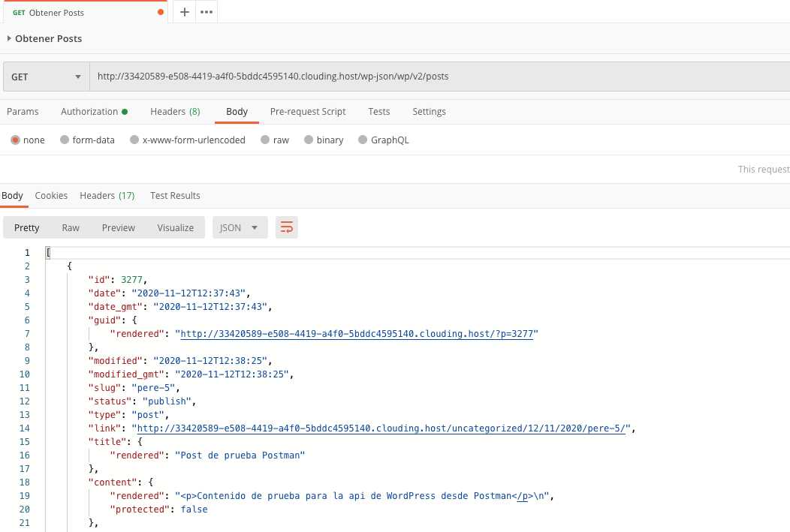The height and width of the screenshot is (532, 790).
Task: Select the none body type radio
Action: pyautogui.click(x=15, y=140)
